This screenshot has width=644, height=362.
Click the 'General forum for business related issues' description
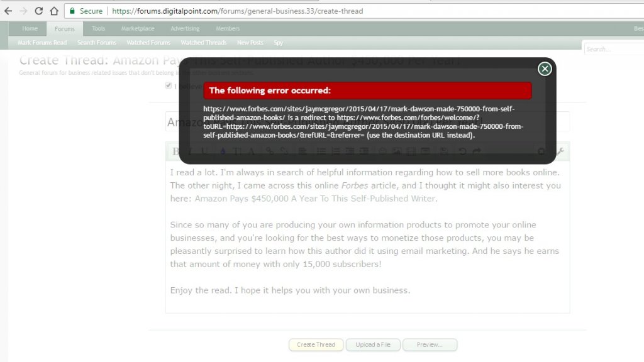point(136,73)
